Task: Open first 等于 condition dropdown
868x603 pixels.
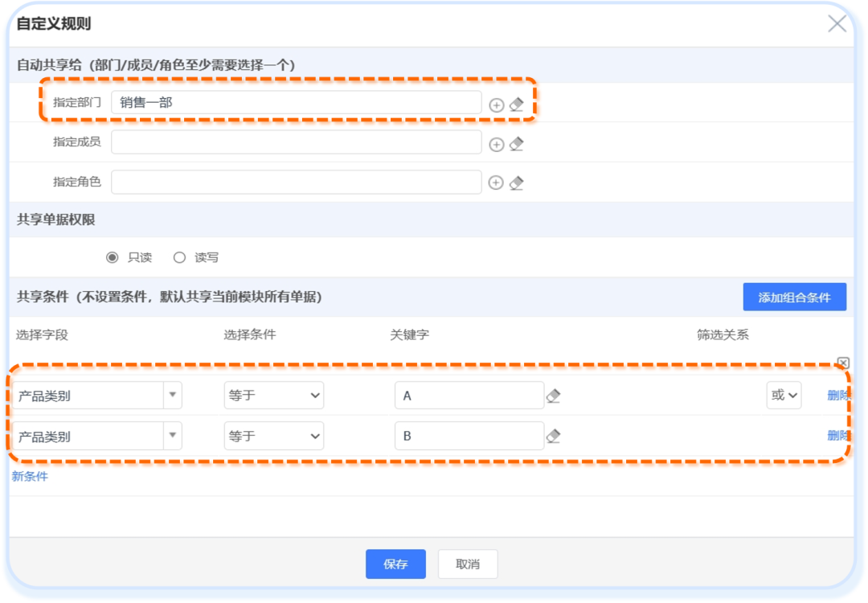Action: tap(273, 396)
